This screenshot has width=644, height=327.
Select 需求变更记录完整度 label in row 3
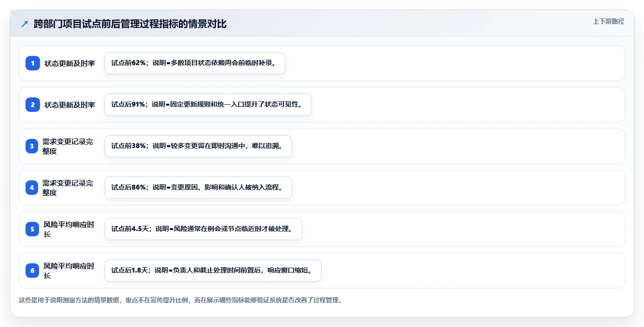(68, 146)
